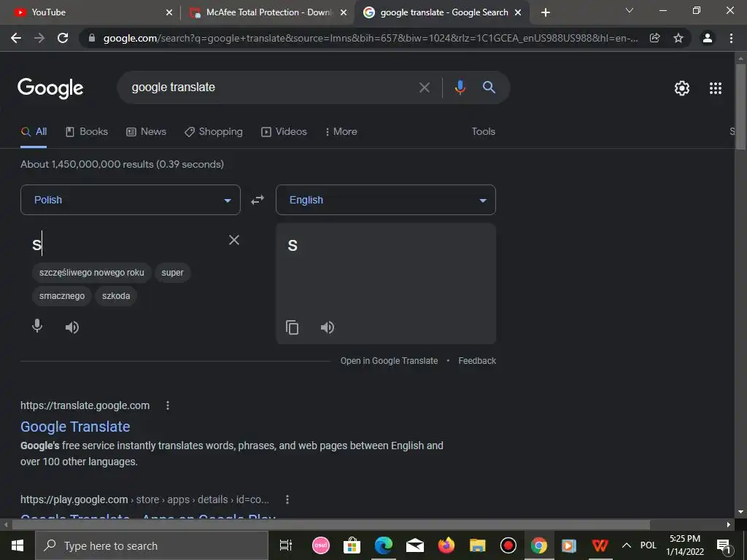The height and width of the screenshot is (560, 747).
Task: Start voice input for source text
Action: tap(37, 327)
